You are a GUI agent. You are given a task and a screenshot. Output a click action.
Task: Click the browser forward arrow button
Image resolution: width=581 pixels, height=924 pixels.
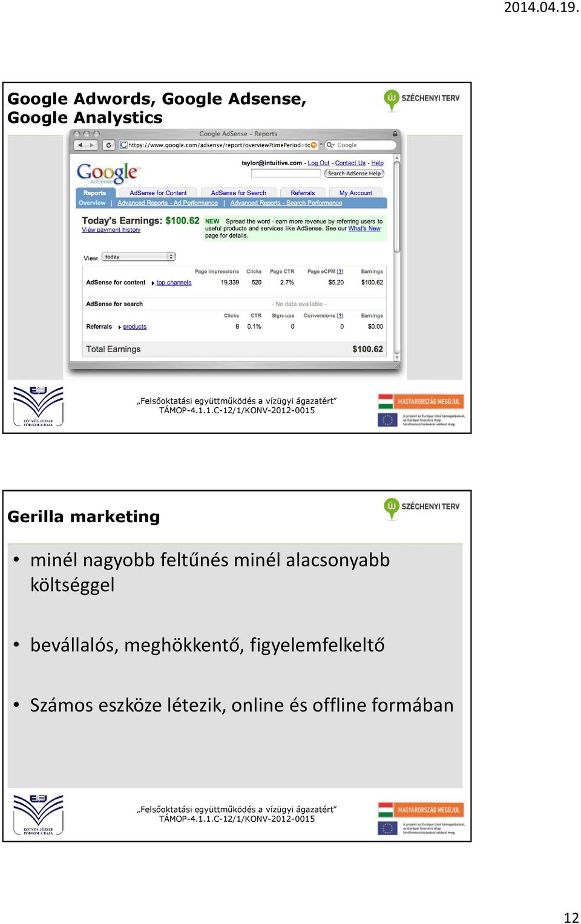click(x=91, y=145)
